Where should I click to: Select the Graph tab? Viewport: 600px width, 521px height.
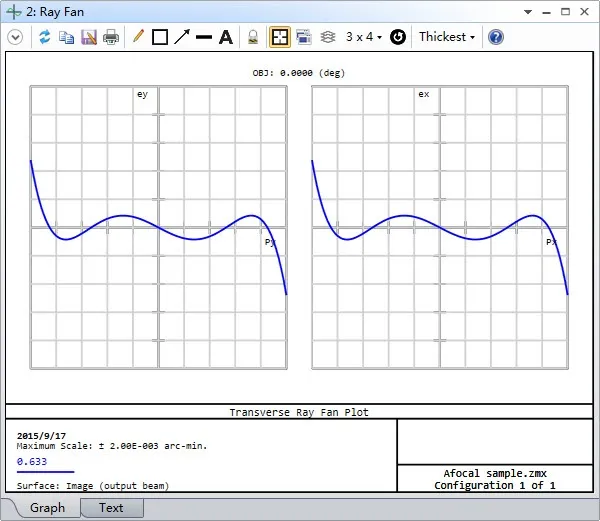pos(47,508)
